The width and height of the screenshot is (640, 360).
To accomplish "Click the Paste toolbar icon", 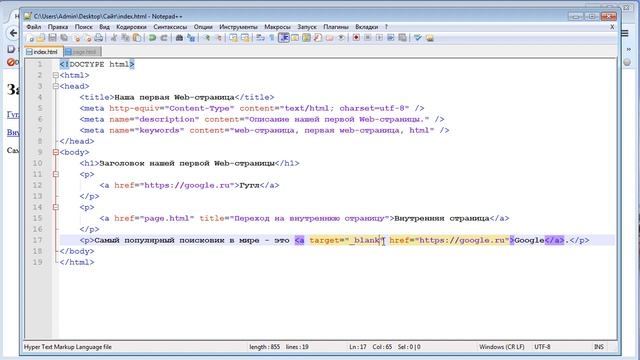I will 137,38.
